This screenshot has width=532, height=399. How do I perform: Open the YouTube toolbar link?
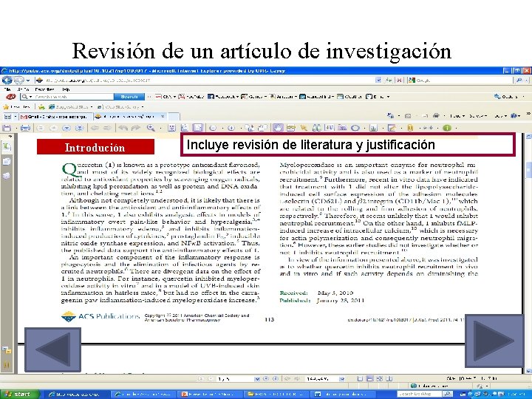[x=191, y=97]
